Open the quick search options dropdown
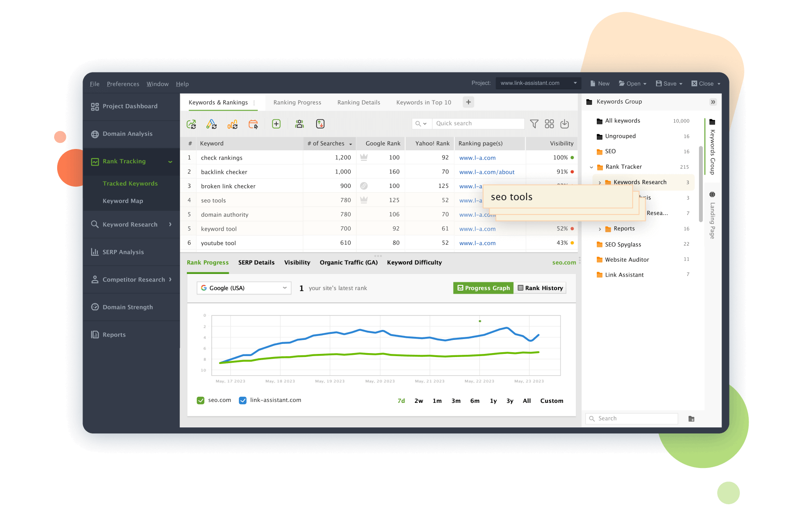Viewport: 812px width, 506px height. [421, 124]
